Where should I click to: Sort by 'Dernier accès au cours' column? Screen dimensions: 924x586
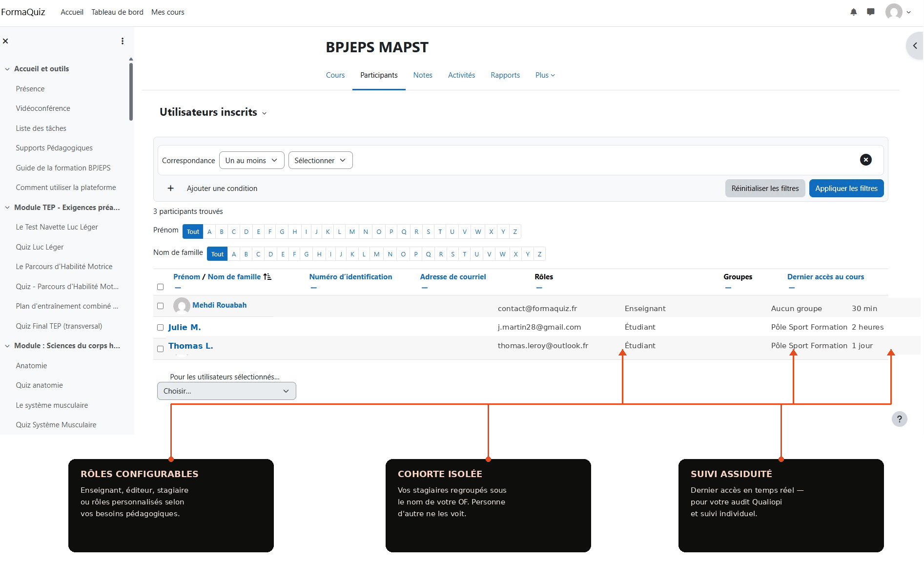coord(825,276)
